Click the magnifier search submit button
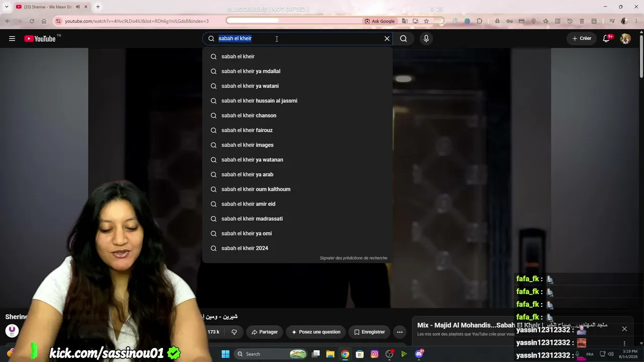 pos(404,39)
